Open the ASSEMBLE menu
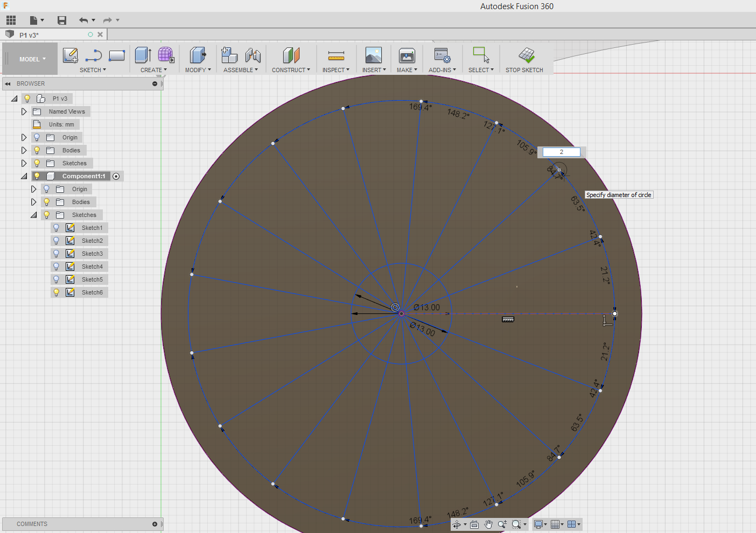 pos(241,70)
